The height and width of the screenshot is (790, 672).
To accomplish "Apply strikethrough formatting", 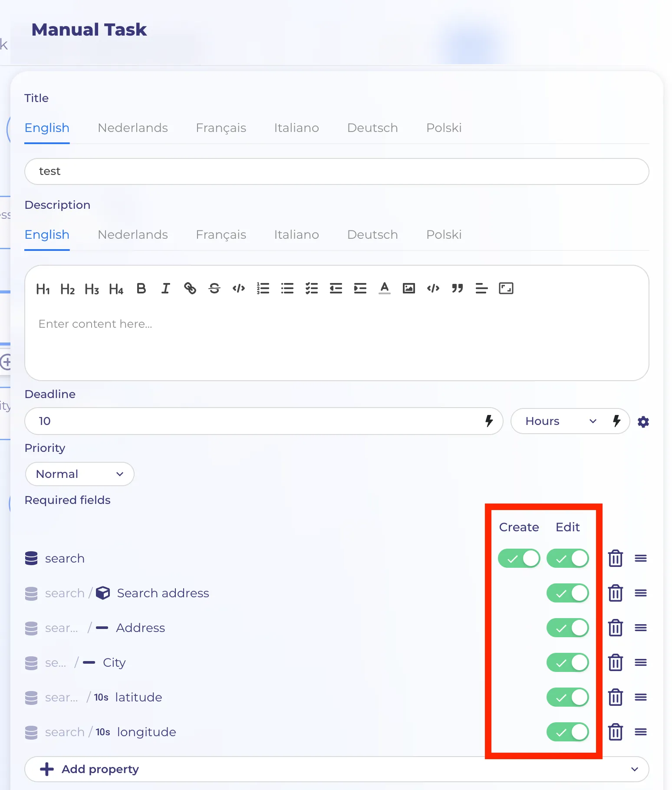I will pyautogui.click(x=214, y=288).
